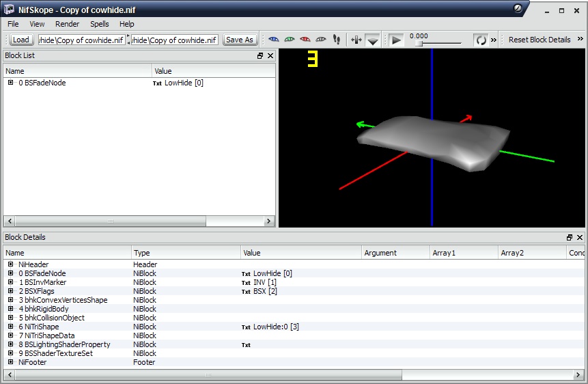Expand overflow chevron after Reset Block Details
The image size is (588, 384).
[580, 39]
